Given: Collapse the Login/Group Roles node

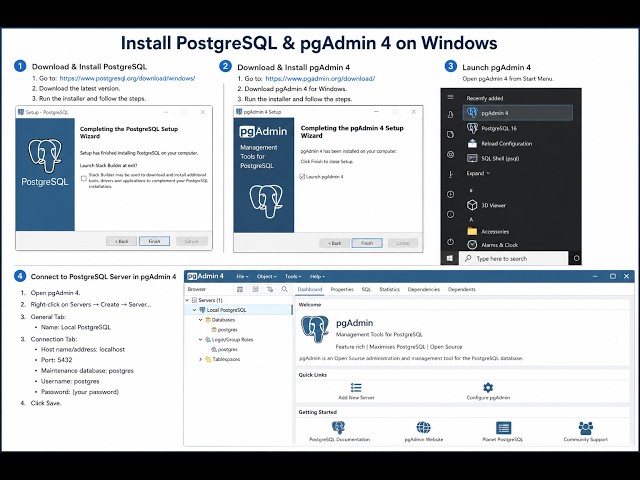Looking at the screenshot, I should [x=200, y=340].
